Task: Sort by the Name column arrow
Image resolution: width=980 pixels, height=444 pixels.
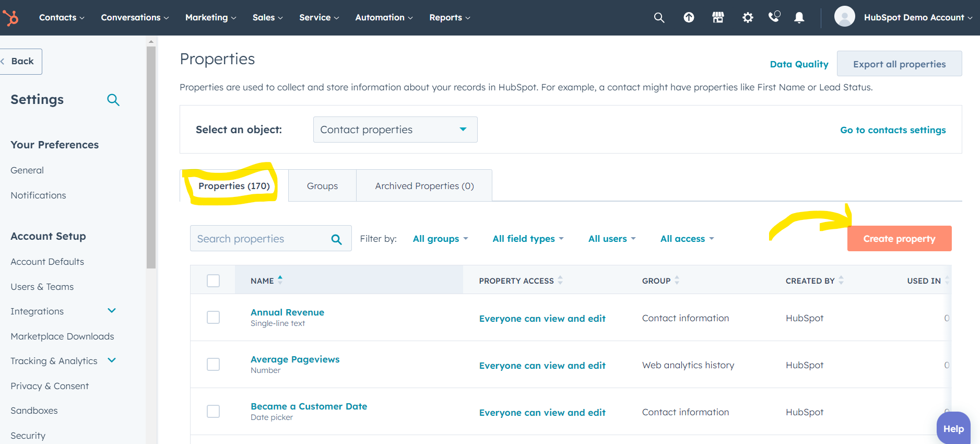Action: pyautogui.click(x=280, y=280)
